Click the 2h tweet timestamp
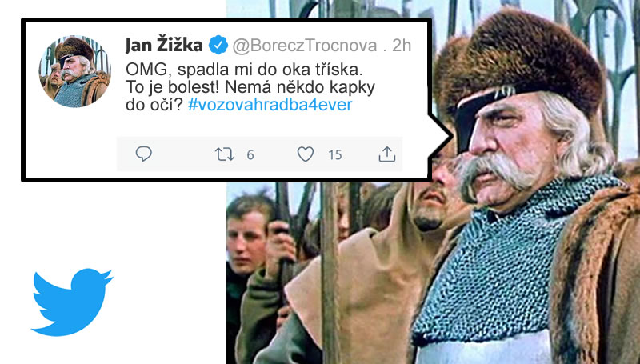The width and height of the screenshot is (640, 364). coord(402,46)
